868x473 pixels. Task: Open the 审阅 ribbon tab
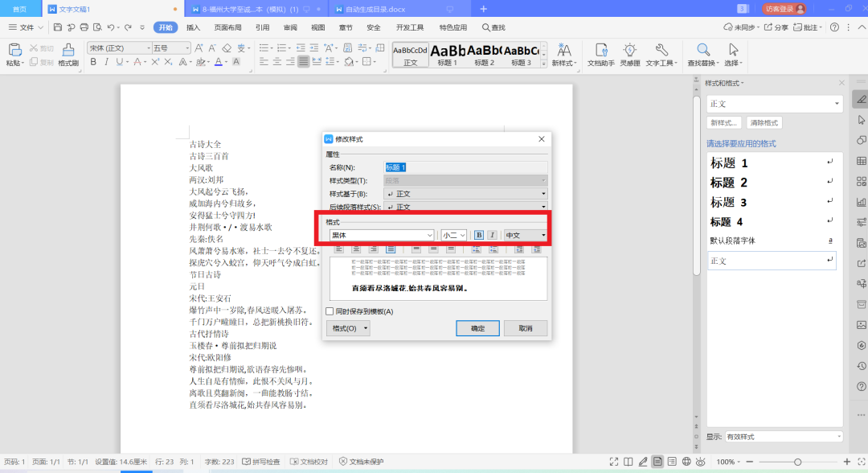click(x=290, y=27)
